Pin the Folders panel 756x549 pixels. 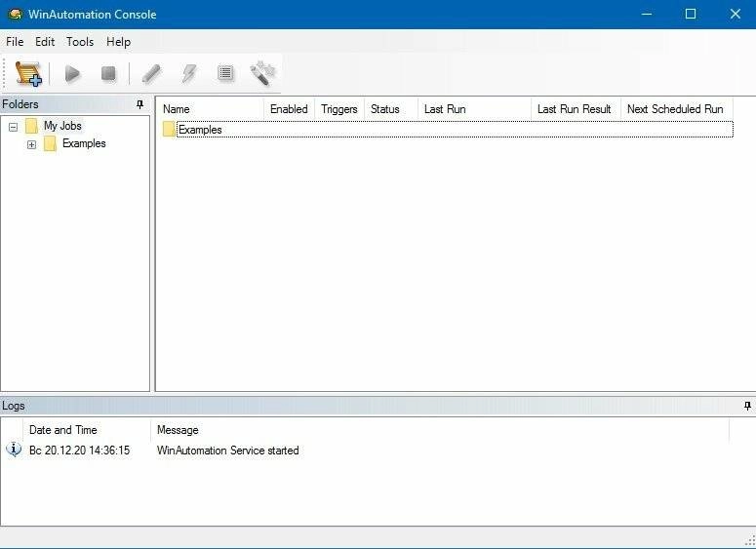pyautogui.click(x=139, y=104)
